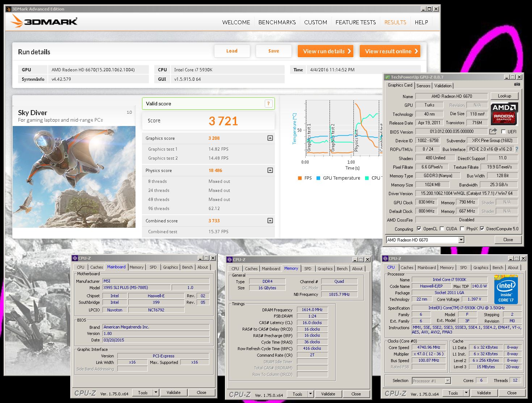The width and height of the screenshot is (532, 403).
Task: Collapse the Physics score section
Action: point(270,170)
